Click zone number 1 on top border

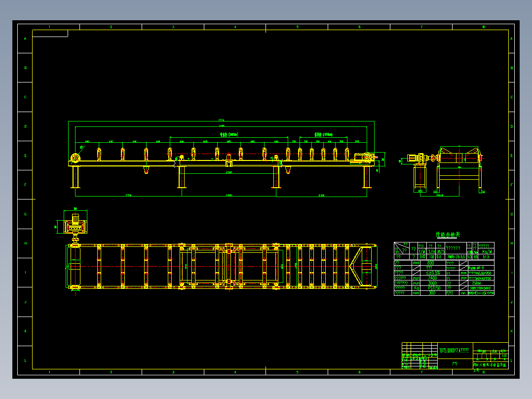[x=49, y=27]
